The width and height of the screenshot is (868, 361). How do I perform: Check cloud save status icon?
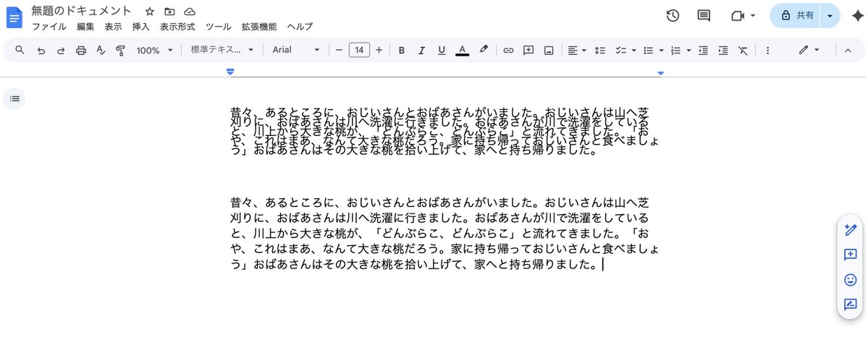click(190, 12)
